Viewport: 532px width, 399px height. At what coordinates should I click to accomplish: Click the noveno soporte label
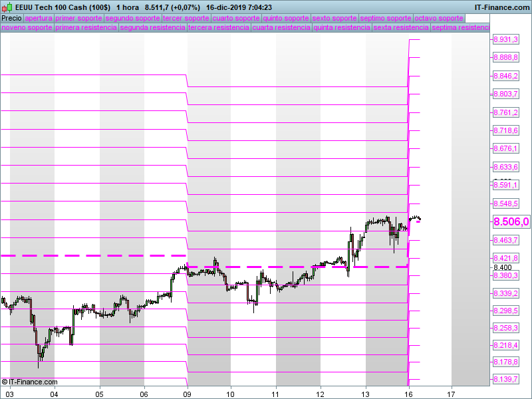click(27, 27)
